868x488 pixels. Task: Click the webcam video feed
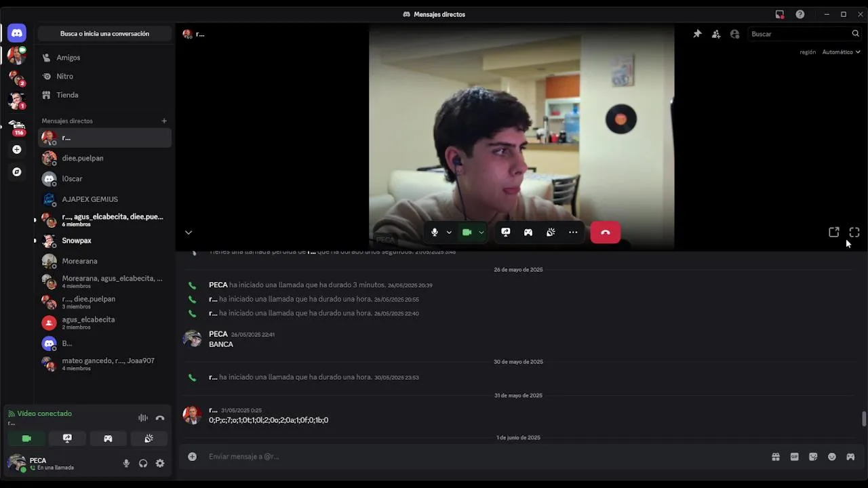(x=521, y=138)
